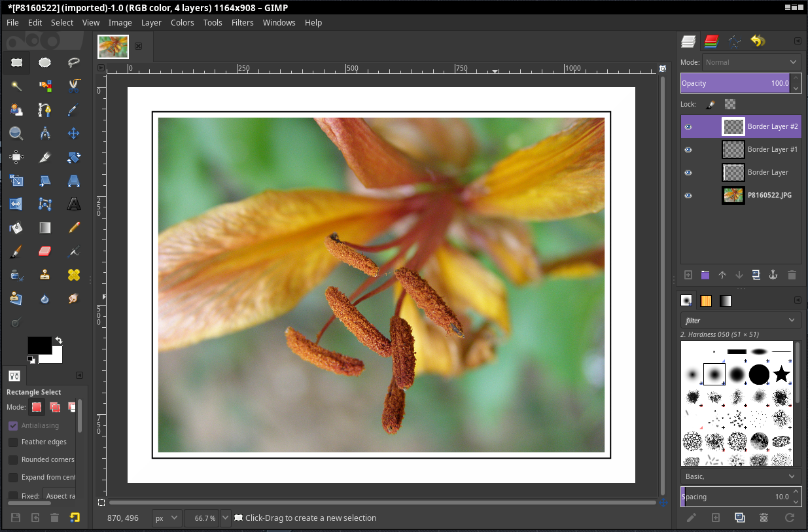This screenshot has height=532, width=808.
Task: Select the Border Layer #1 thumbnail
Action: (733, 150)
